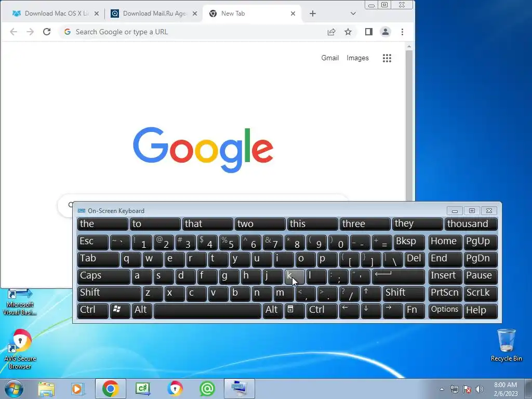The image size is (532, 399).
Task: Close the Download Mac OS X tab
Action: point(97,14)
